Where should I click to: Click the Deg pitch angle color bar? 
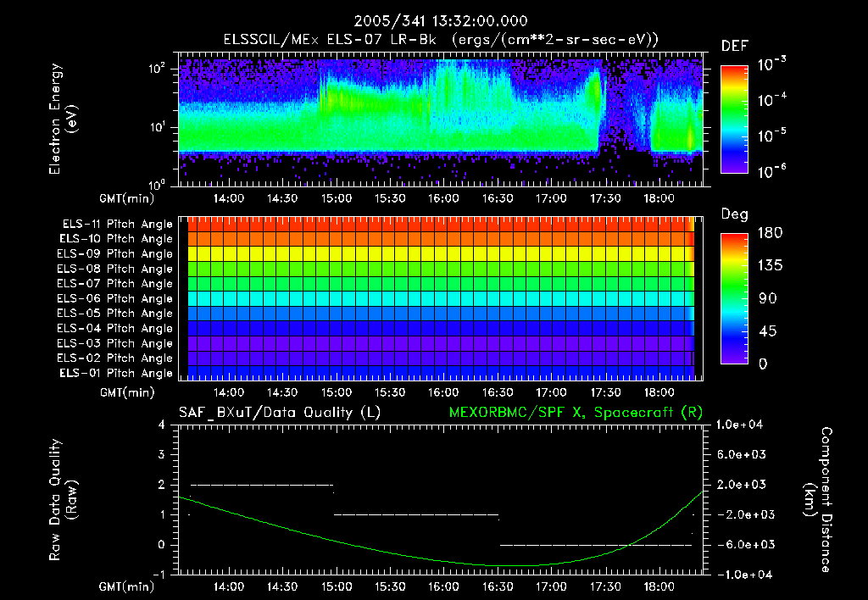pyautogui.click(x=734, y=298)
